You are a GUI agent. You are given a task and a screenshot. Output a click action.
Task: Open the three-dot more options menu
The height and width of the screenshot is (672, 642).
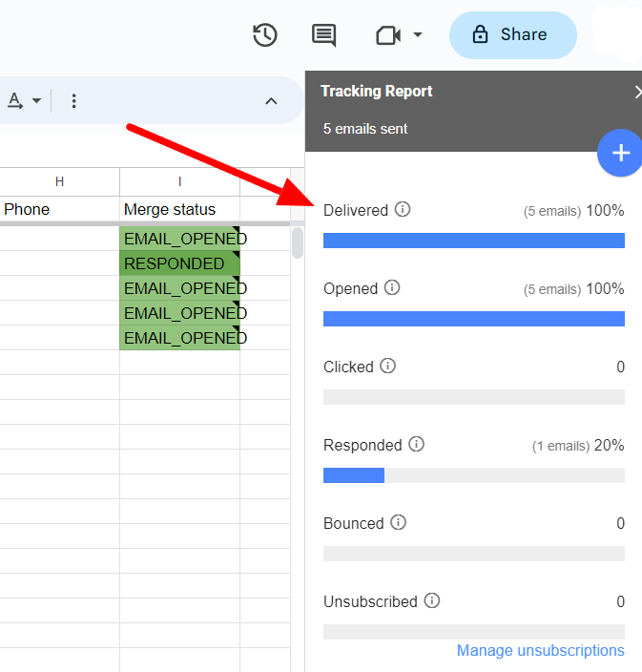(74, 100)
